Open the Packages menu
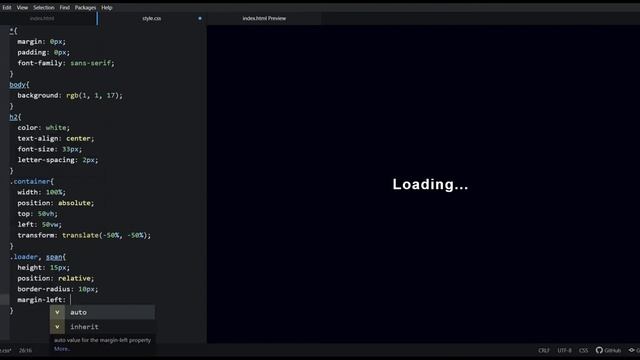Screen dimensions: 640x360 pyautogui.click(x=85, y=7)
